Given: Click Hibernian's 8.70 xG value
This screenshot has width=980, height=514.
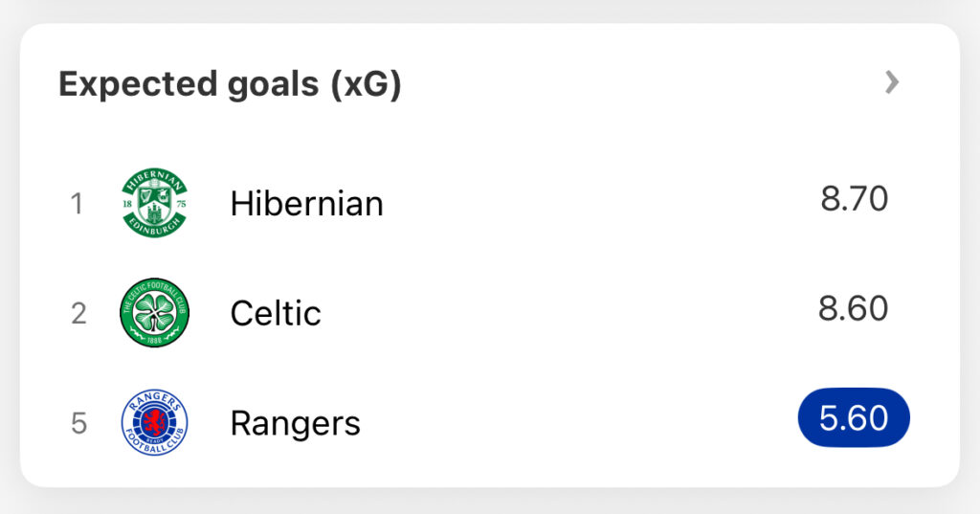Looking at the screenshot, I should 854,199.
